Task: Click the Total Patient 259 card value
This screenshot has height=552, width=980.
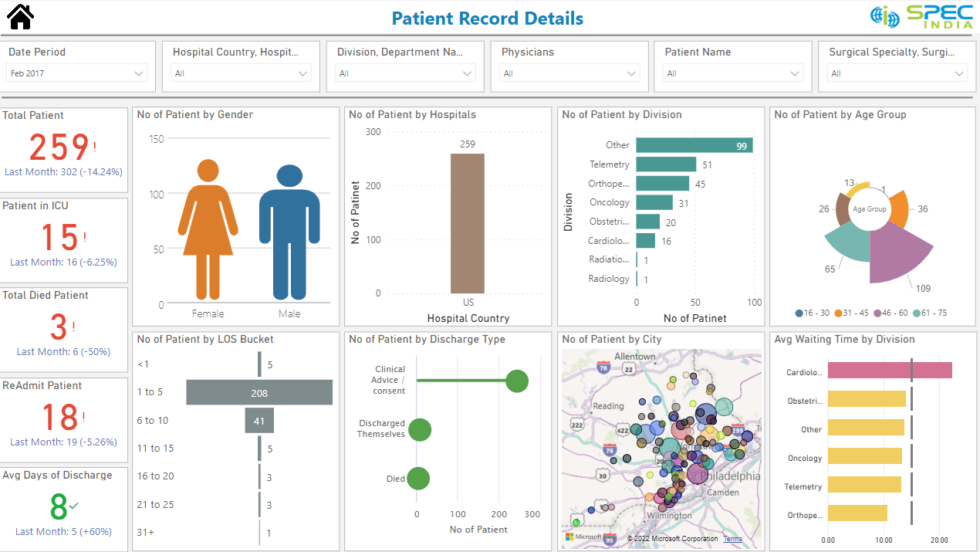Action: (59, 147)
